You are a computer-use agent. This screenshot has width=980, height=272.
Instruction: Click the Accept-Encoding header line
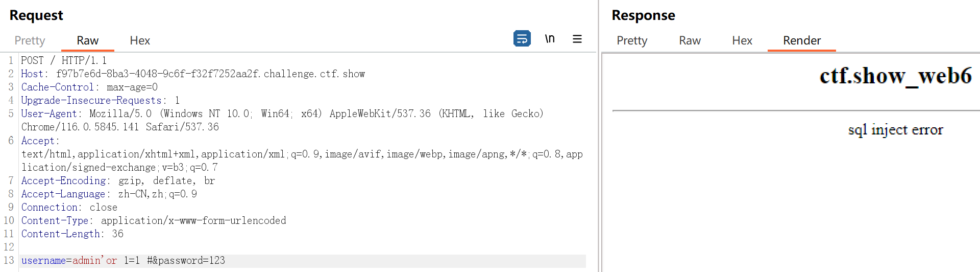click(118, 180)
